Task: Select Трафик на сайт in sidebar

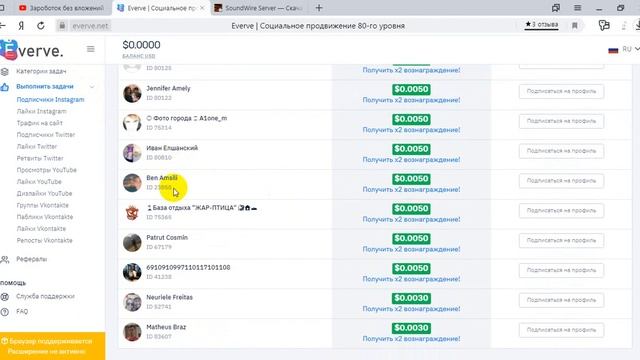Action: pos(39,123)
